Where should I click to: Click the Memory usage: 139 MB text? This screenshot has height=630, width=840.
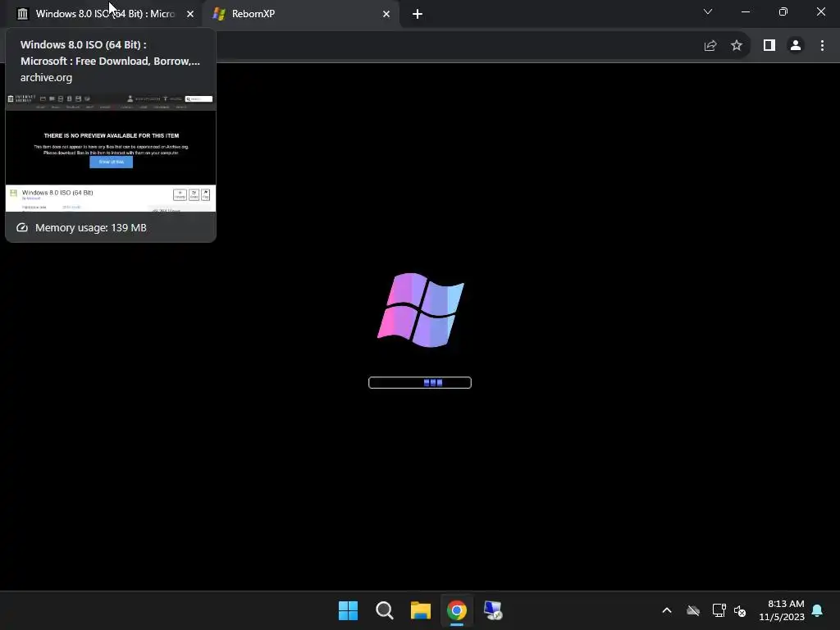90,228
